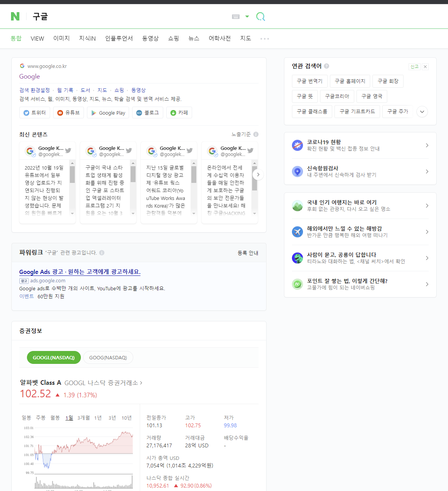This screenshot has height=491, width=448.
Task: Click the ads.google.com URL
Action: coord(48,280)
